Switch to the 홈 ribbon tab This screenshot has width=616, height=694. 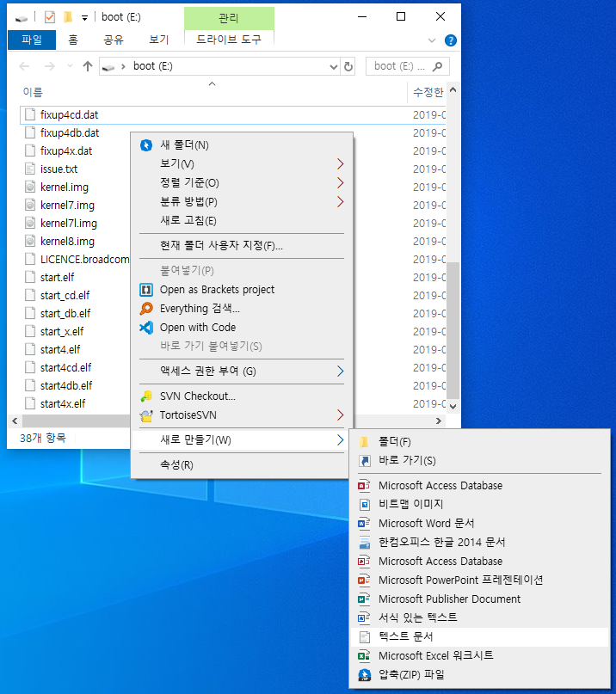pos(73,40)
